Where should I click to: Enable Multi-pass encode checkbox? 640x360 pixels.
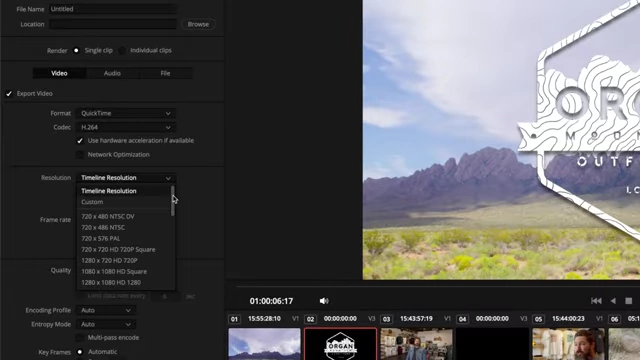pyautogui.click(x=80, y=338)
